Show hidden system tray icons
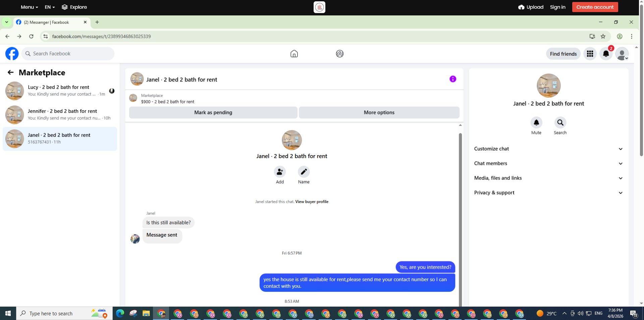Image resolution: width=644 pixels, height=320 pixels. pos(564,313)
